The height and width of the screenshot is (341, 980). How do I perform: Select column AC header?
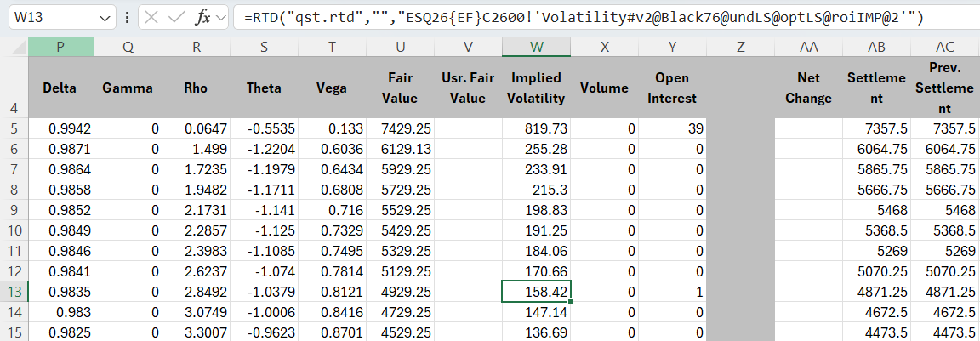[x=945, y=47]
